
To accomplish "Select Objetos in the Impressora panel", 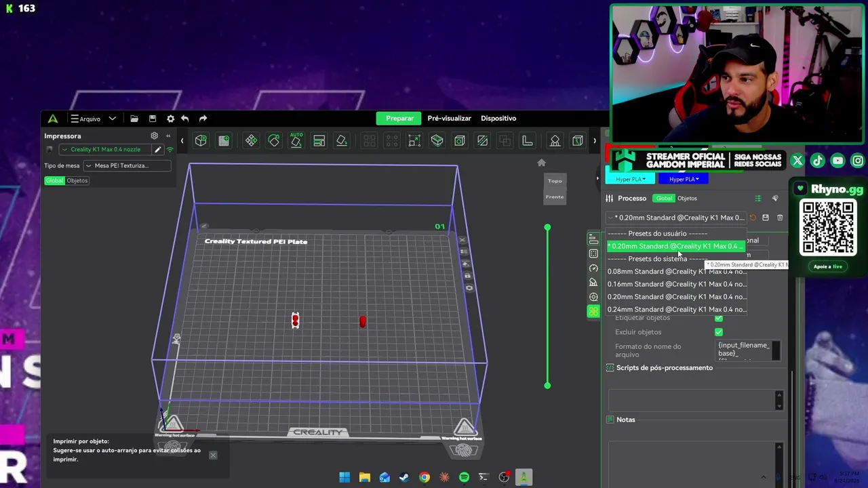I will click(x=77, y=180).
